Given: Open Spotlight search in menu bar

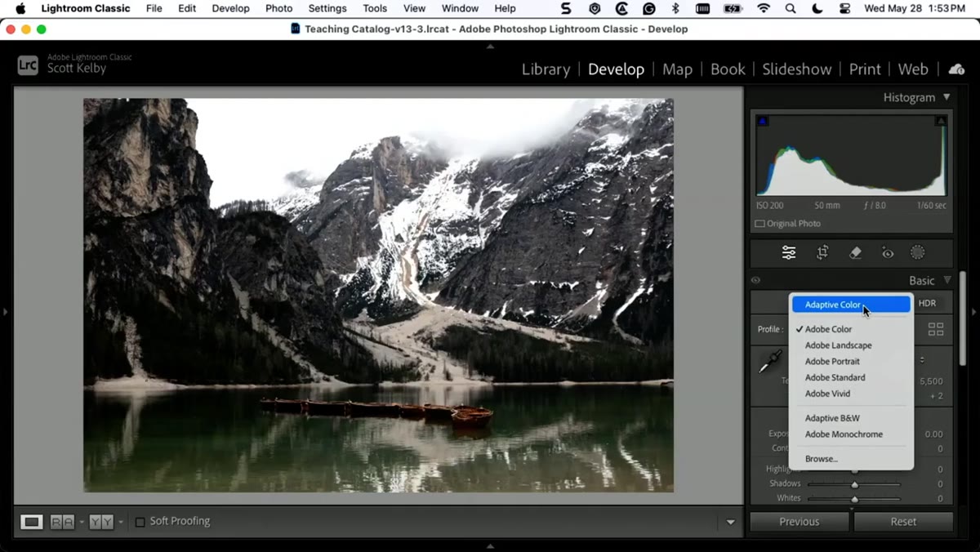Looking at the screenshot, I should (x=790, y=8).
